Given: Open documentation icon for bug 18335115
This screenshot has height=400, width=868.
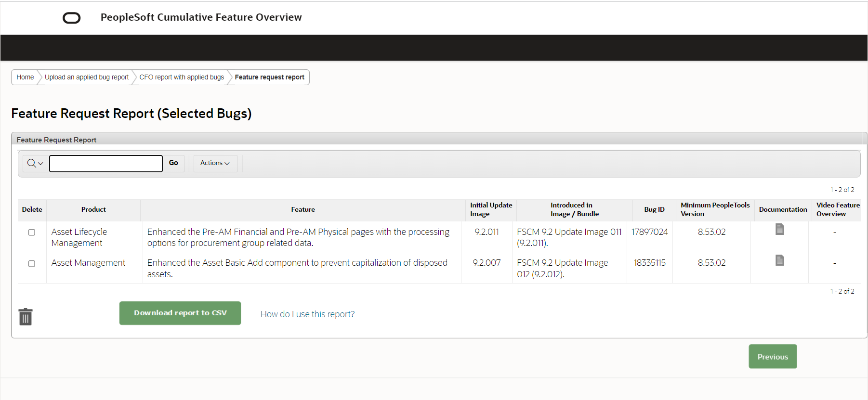Looking at the screenshot, I should tap(780, 260).
